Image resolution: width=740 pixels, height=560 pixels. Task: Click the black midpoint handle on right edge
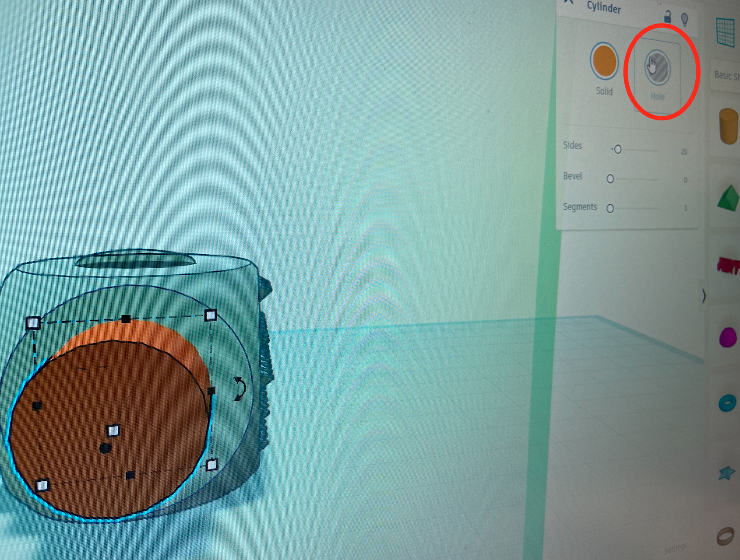[x=211, y=391]
